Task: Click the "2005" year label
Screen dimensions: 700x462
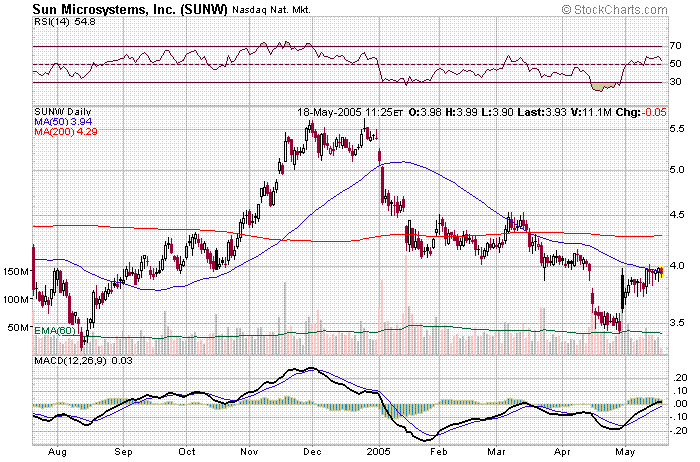Action: point(379,452)
